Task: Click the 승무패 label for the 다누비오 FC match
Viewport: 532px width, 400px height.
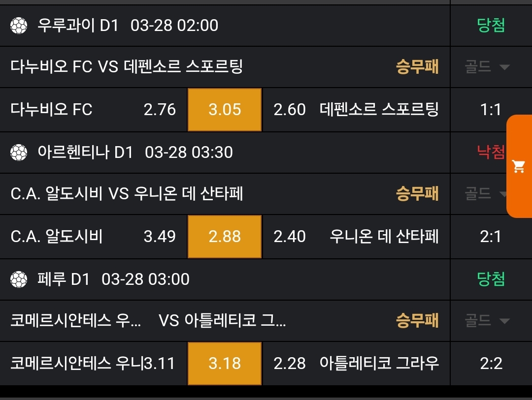Action: [417, 67]
